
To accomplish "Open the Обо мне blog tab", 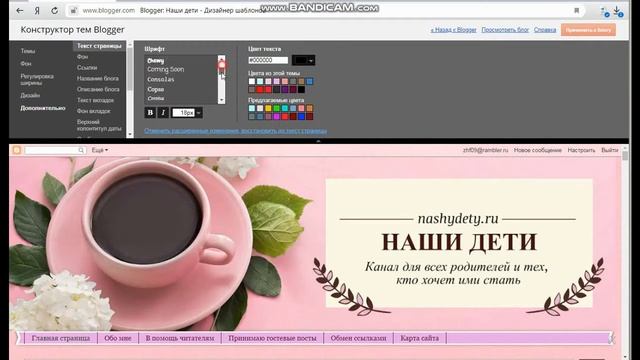I will (118, 338).
